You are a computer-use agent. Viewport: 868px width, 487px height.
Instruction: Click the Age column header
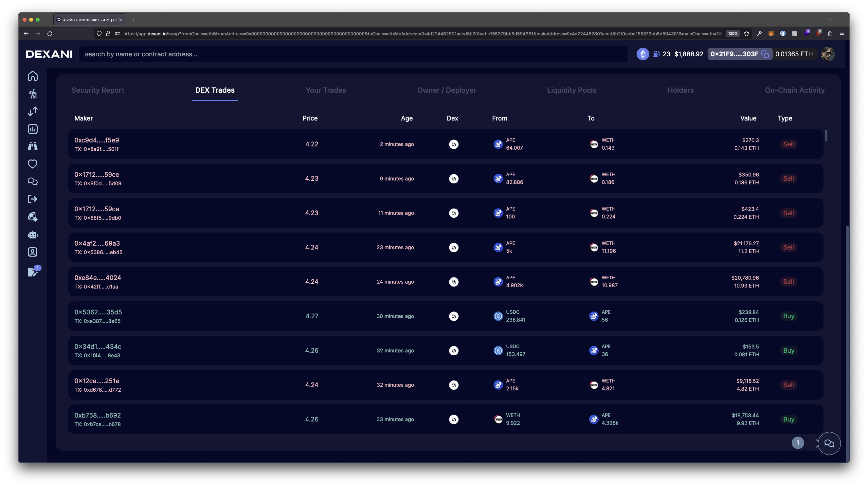407,118
